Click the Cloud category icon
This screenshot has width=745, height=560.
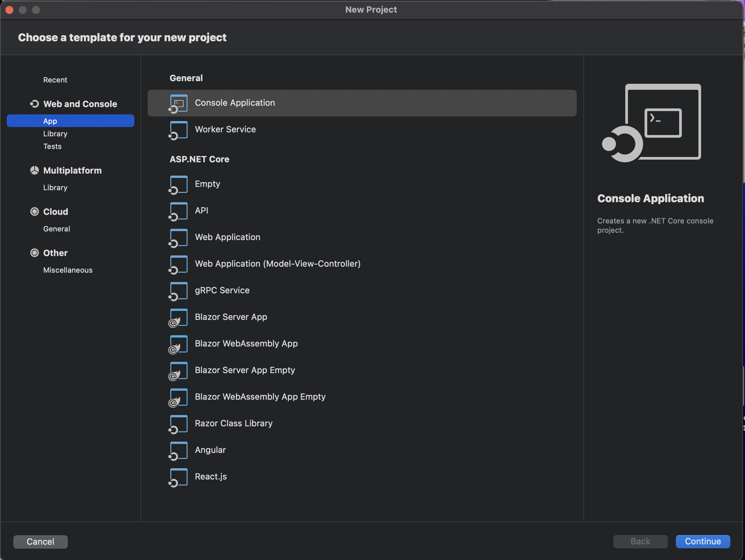(x=34, y=212)
